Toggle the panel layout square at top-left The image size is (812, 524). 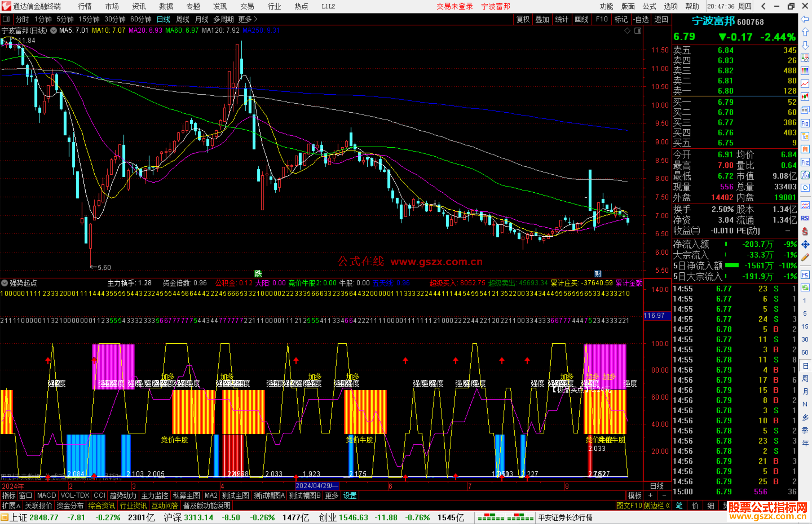point(6,19)
